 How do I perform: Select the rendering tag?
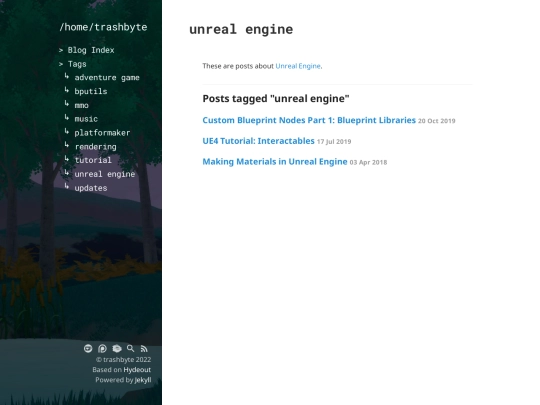96,147
